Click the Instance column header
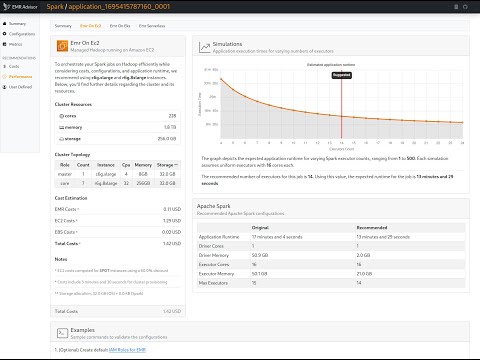Viewport: 480px width, 360px height. coord(106,165)
